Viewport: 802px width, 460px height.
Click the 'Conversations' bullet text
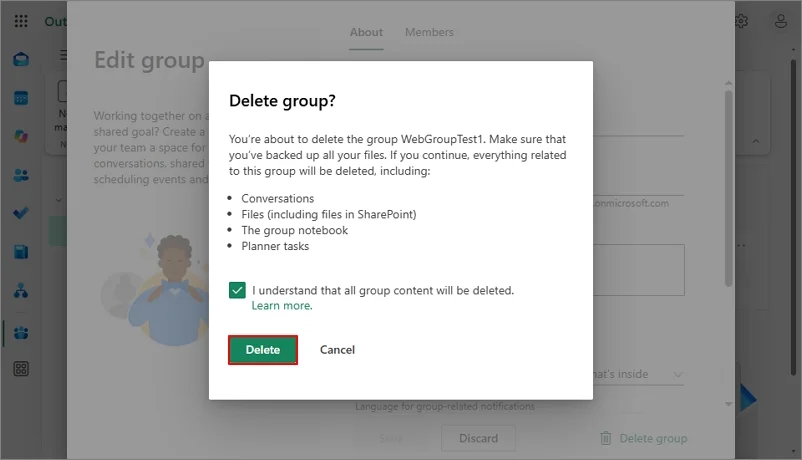click(278, 199)
